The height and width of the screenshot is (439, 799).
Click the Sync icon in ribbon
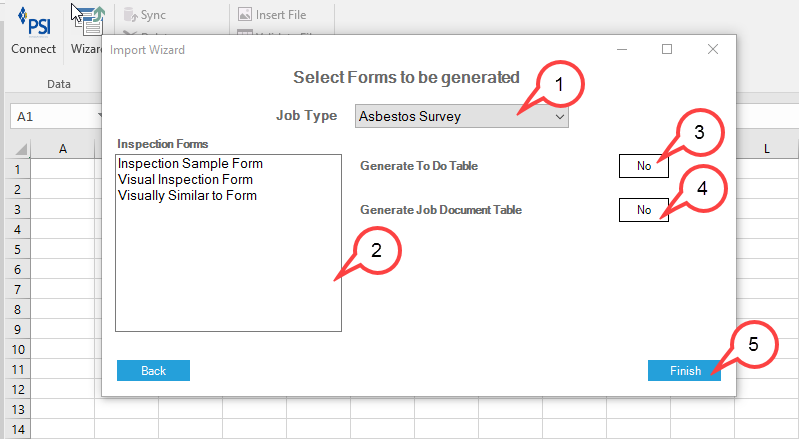[131, 15]
